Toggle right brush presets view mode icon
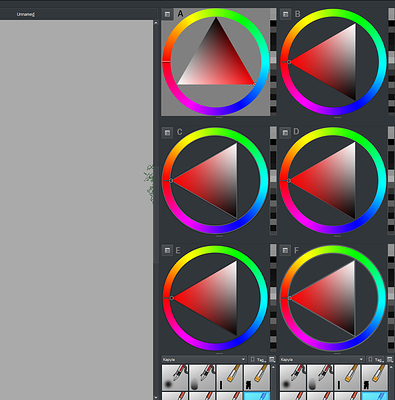 (x=390, y=359)
